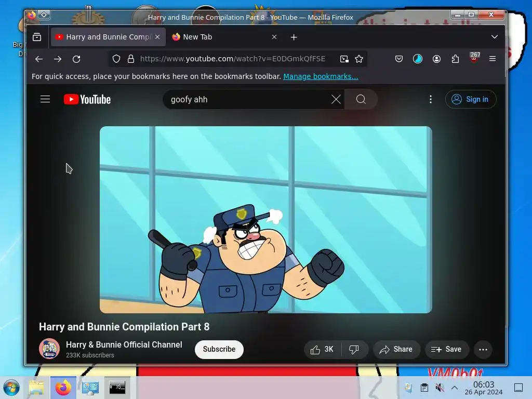The width and height of the screenshot is (532, 399).
Task: Save page to Pocket
Action: [399, 59]
